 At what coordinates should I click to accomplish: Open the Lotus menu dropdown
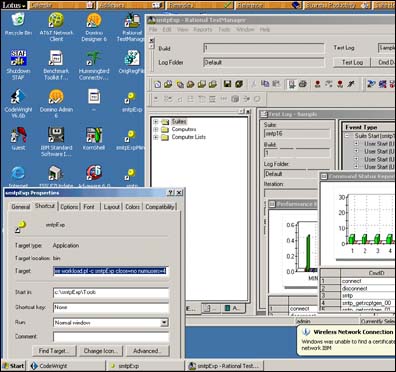point(14,5)
